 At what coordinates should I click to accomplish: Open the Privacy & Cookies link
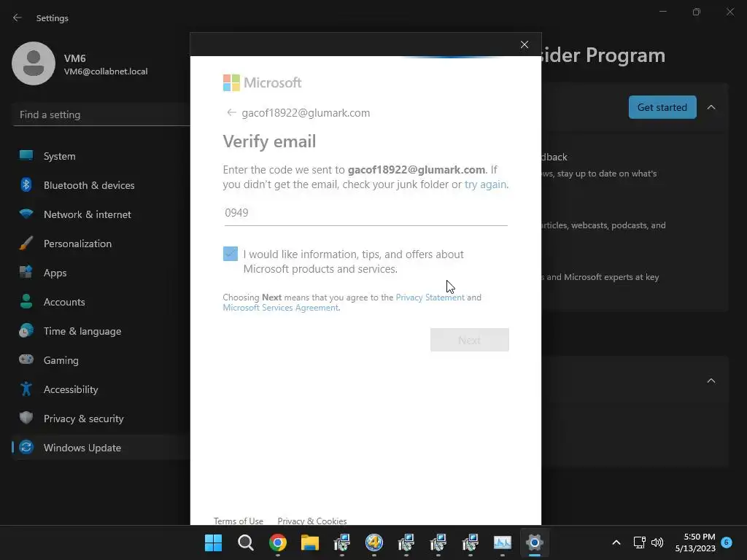point(312,521)
